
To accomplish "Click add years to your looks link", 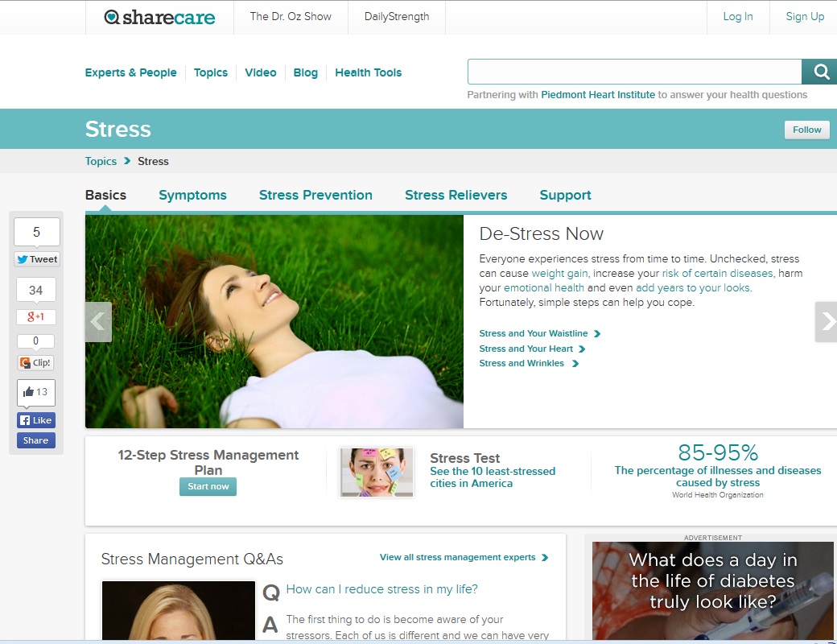I will pyautogui.click(x=693, y=288).
